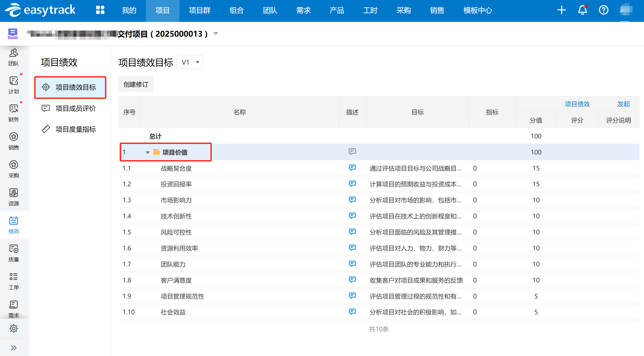Expand the sidebar with double chevron

point(14,348)
